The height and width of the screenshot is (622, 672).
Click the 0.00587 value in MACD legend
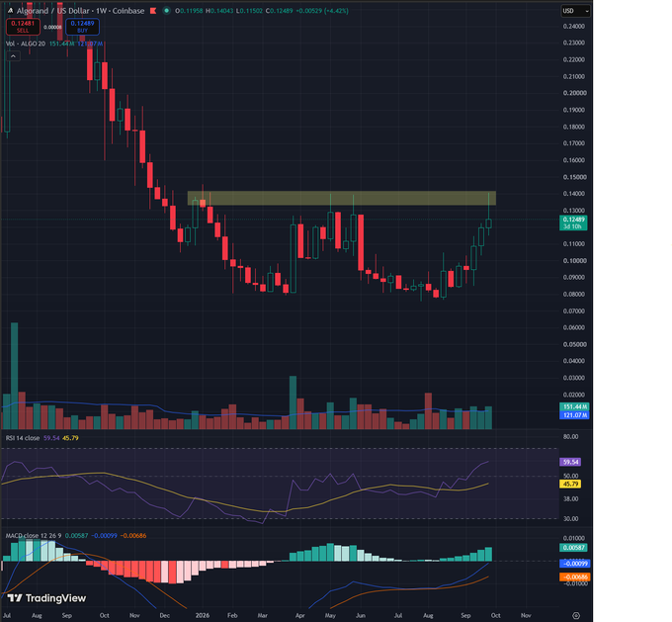(x=76, y=536)
